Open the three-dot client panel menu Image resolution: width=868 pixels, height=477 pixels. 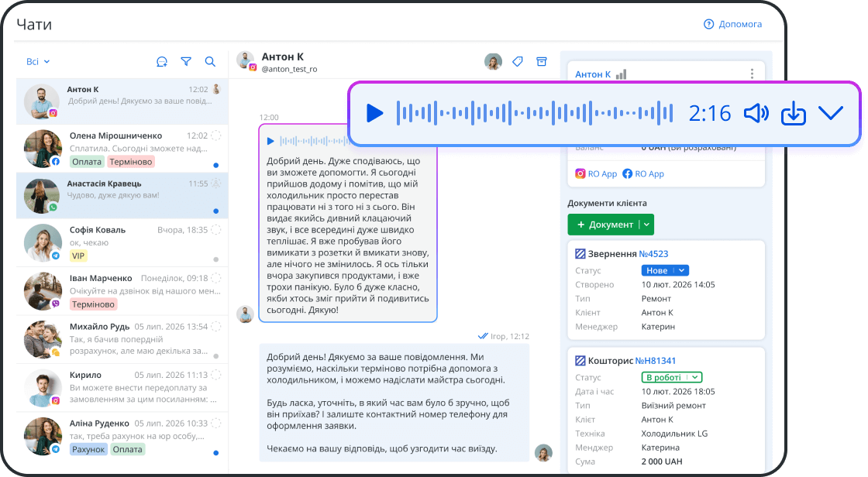(x=751, y=73)
